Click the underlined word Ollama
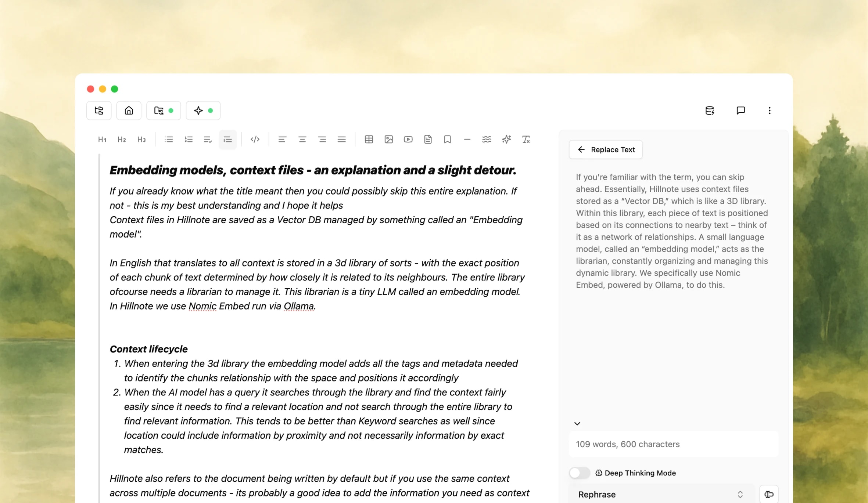The image size is (868, 503). (299, 306)
